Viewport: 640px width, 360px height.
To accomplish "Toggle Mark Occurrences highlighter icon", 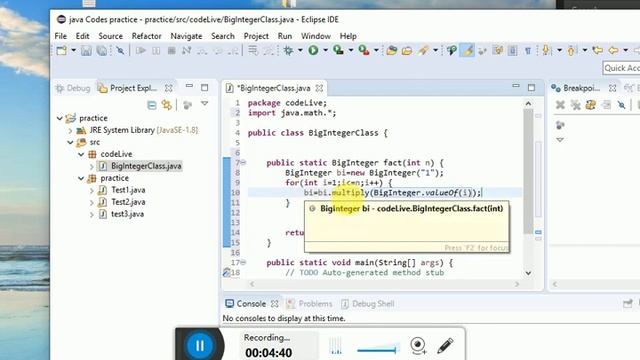I will tap(467, 51).
